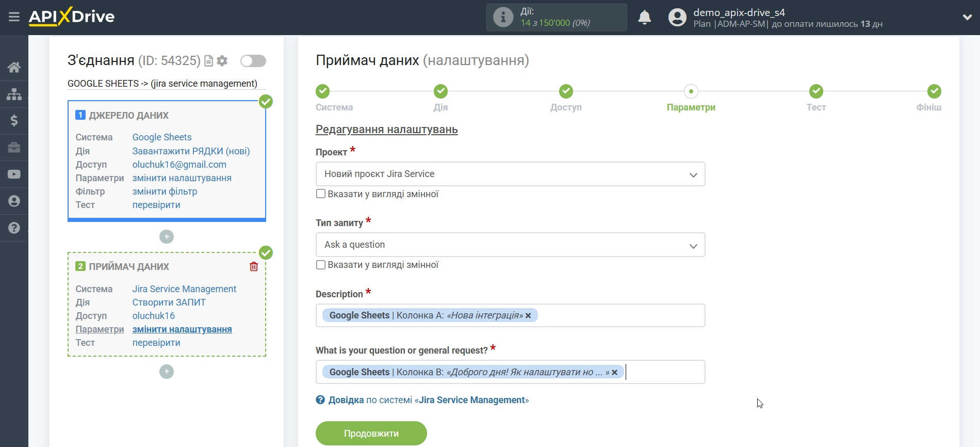Click змінити фільтр link
Viewport: 980px width, 447px height.
point(165,191)
